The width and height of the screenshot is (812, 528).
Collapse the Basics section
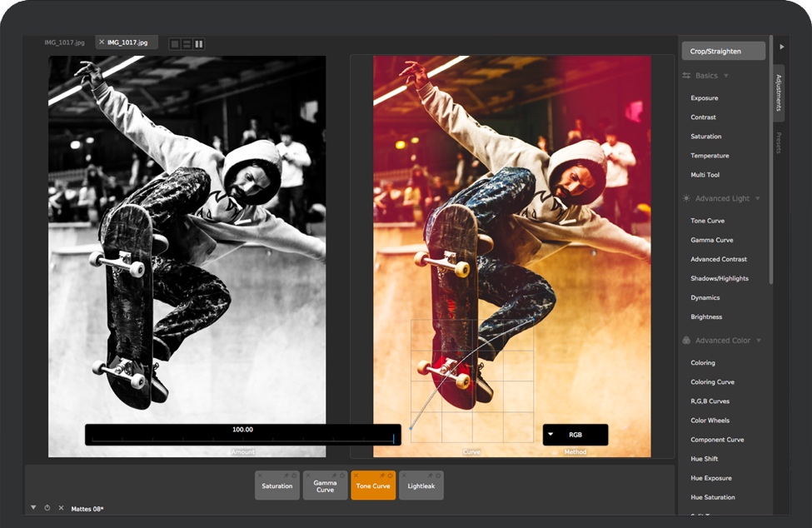[x=726, y=76]
